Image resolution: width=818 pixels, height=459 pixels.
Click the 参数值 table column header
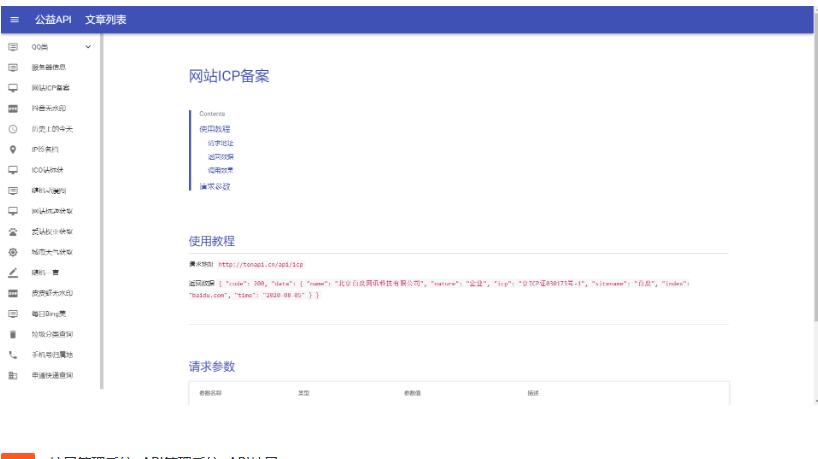[412, 393]
